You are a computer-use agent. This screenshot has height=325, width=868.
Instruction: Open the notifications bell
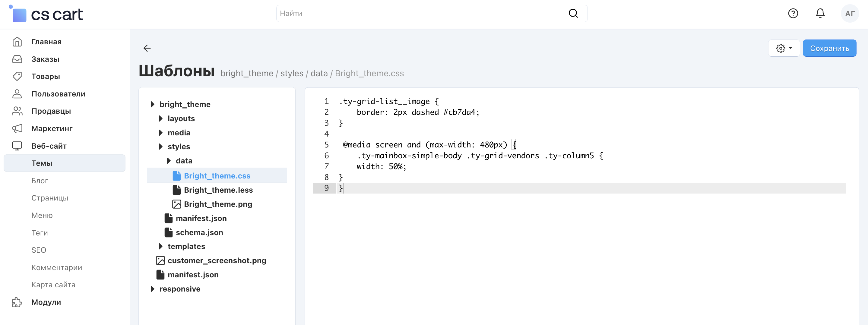pyautogui.click(x=820, y=14)
